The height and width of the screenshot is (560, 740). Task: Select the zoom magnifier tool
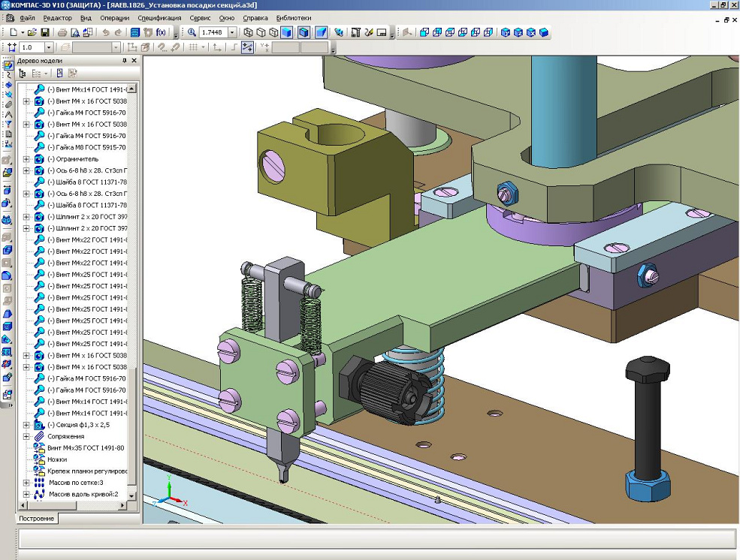pyautogui.click(x=192, y=33)
